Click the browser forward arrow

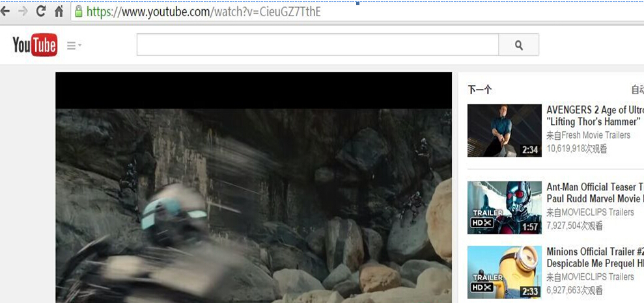23,11
